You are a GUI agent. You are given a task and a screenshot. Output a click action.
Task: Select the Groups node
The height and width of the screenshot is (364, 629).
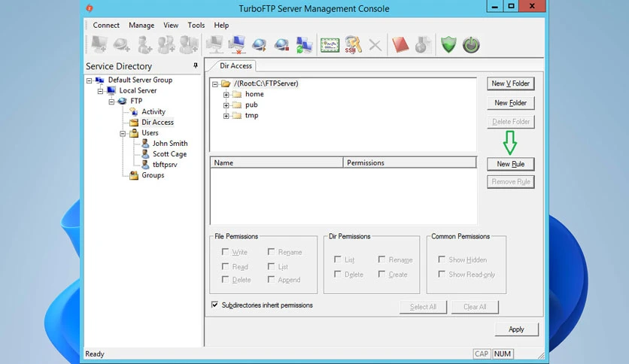coord(153,175)
